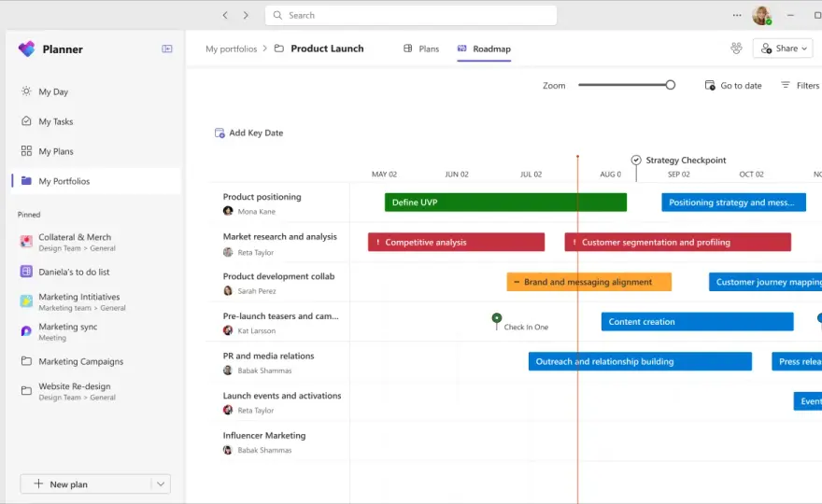Viewport: 822px width, 504px height.
Task: Open Brand and messaging alignment bar
Action: point(588,282)
